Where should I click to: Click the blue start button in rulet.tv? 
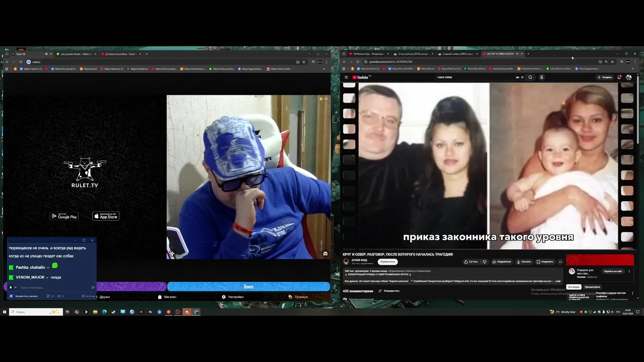pyautogui.click(x=249, y=287)
